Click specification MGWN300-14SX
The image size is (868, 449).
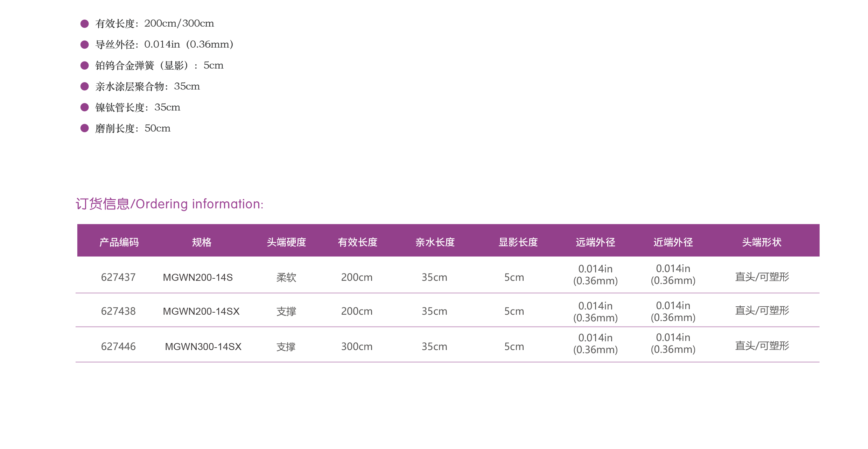point(203,347)
